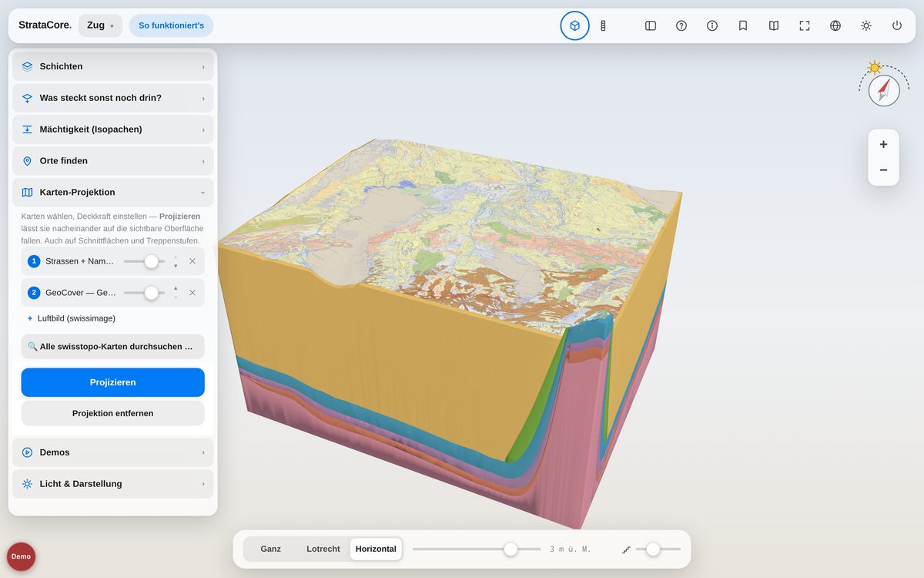
Task: Zoom in with the plus button
Action: point(883,144)
